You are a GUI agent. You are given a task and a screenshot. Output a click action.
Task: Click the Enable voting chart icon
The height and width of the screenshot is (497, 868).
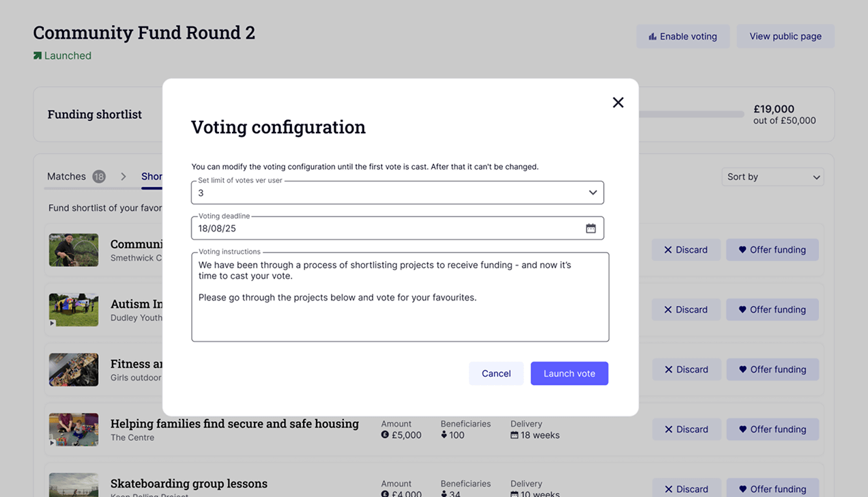(x=652, y=37)
